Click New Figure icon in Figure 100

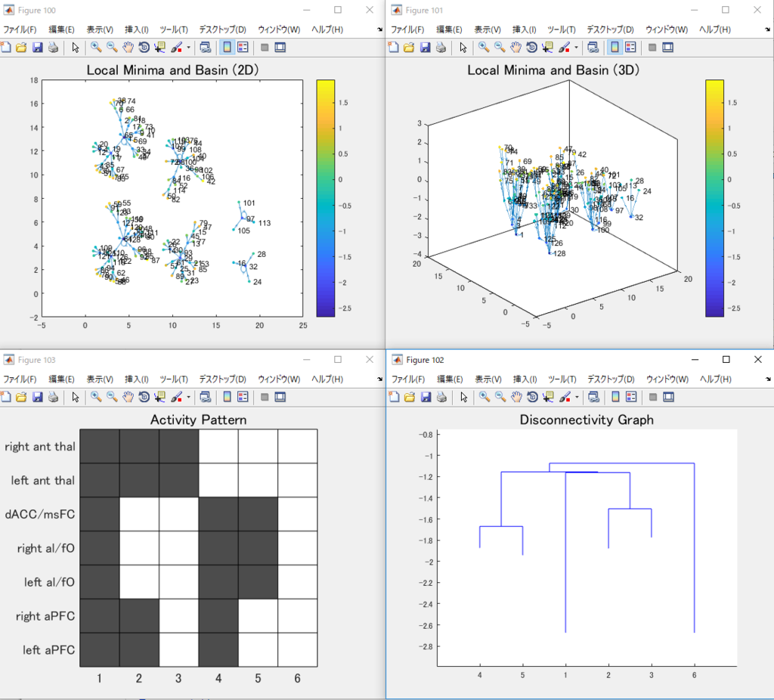point(5,48)
